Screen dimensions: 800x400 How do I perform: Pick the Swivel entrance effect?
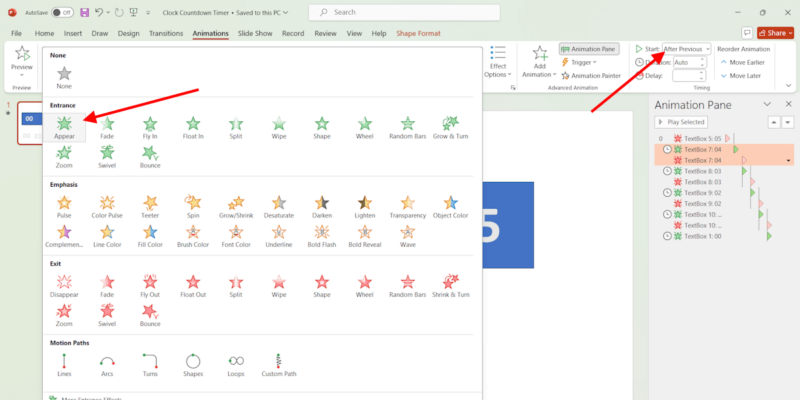tap(107, 157)
